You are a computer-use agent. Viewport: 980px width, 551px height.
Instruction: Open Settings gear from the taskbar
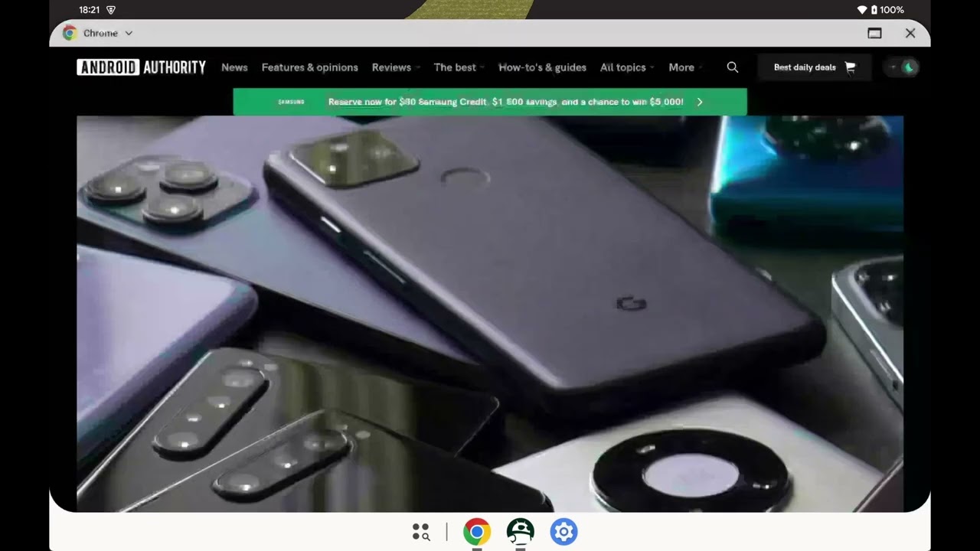tap(563, 532)
